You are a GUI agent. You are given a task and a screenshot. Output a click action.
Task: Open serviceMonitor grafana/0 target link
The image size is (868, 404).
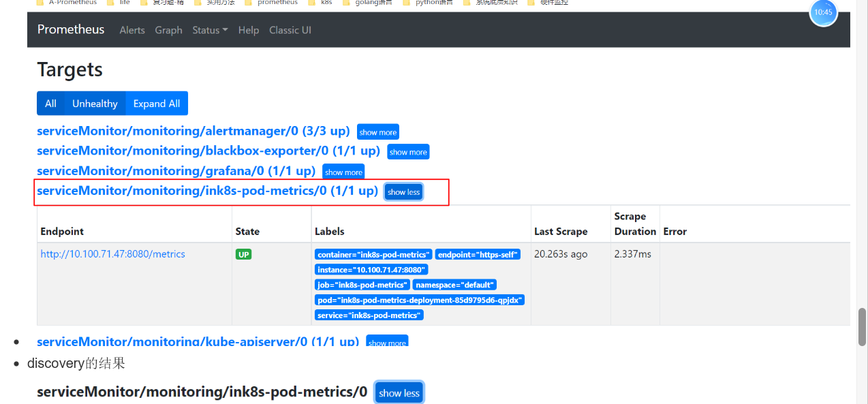(x=176, y=170)
